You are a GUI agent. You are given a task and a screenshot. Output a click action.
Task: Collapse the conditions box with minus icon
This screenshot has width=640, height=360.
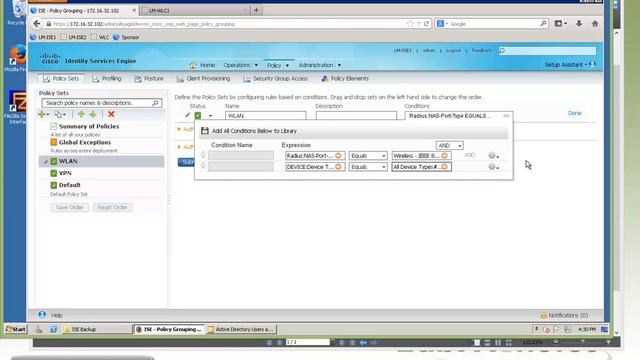pos(506,116)
